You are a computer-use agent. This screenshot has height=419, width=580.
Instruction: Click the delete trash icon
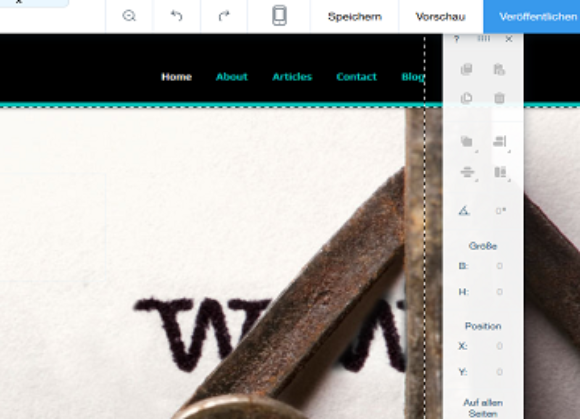(499, 98)
